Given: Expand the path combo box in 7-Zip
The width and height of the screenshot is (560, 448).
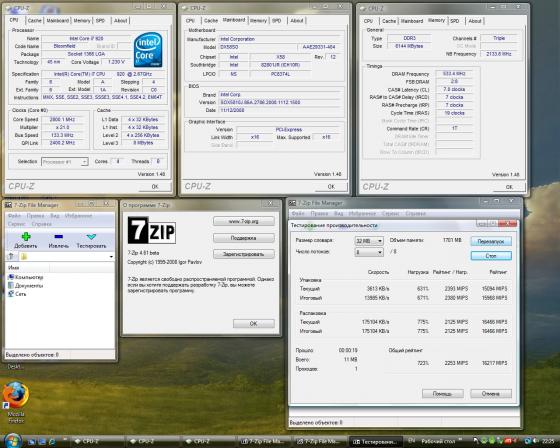Looking at the screenshot, I should [x=111, y=257].
